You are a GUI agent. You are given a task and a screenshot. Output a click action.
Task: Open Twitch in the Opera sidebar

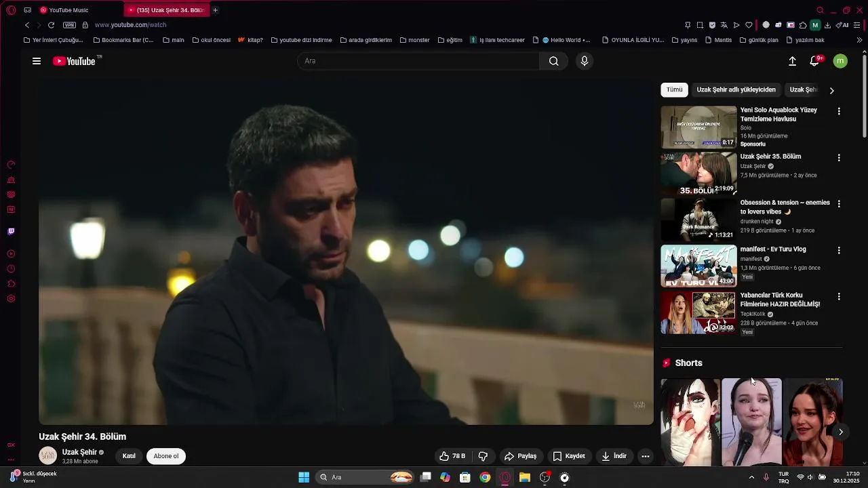pyautogui.click(x=11, y=232)
